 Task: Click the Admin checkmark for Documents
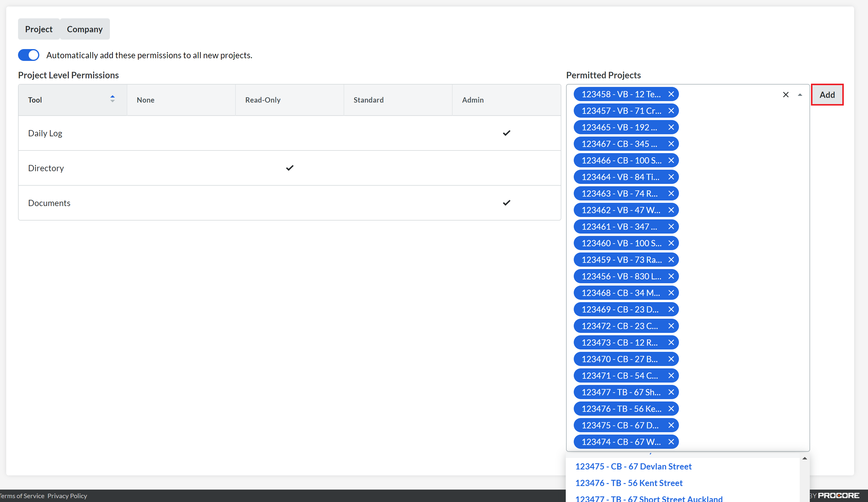(506, 203)
